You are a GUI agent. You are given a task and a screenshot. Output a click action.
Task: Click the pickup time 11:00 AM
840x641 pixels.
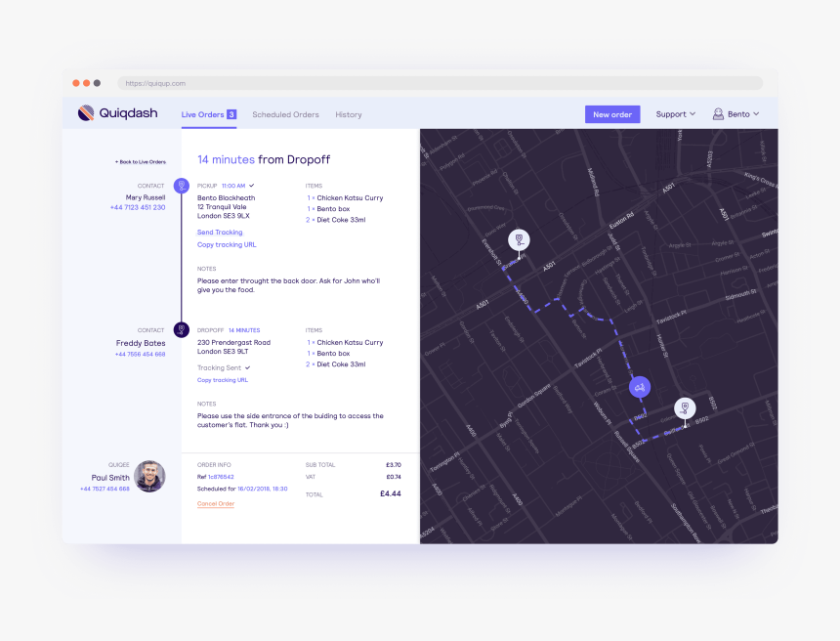[x=233, y=186]
